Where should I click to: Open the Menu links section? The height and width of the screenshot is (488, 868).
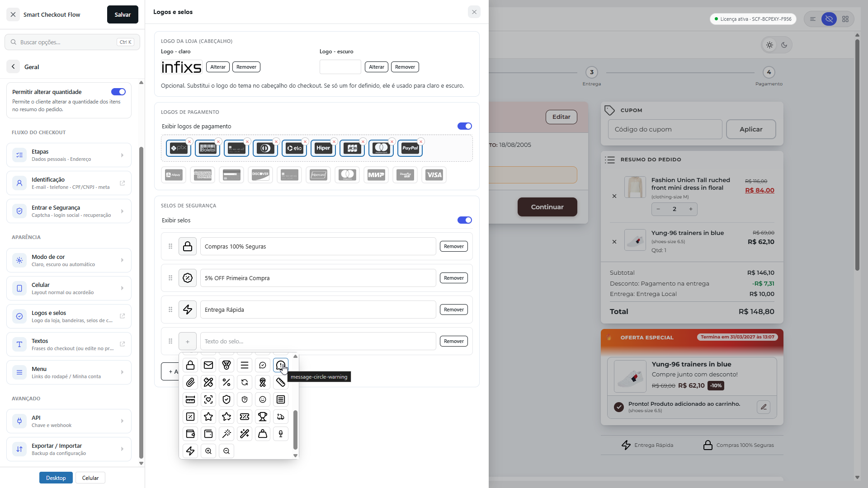(x=69, y=372)
